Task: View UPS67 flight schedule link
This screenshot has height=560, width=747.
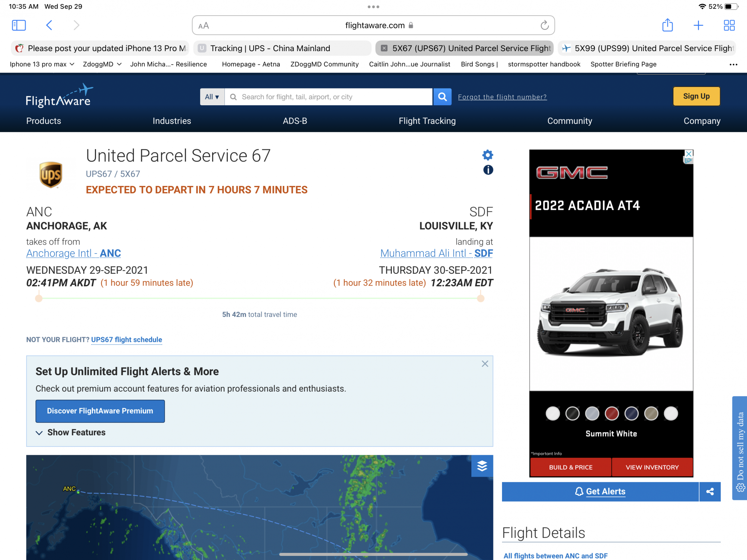Action: point(127,340)
